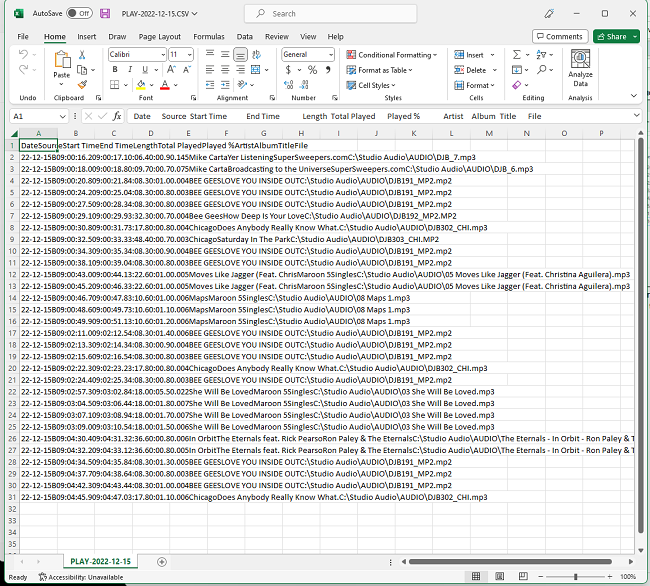The width and height of the screenshot is (650, 586).
Task: Open Cell Styles menu
Action: [371, 85]
